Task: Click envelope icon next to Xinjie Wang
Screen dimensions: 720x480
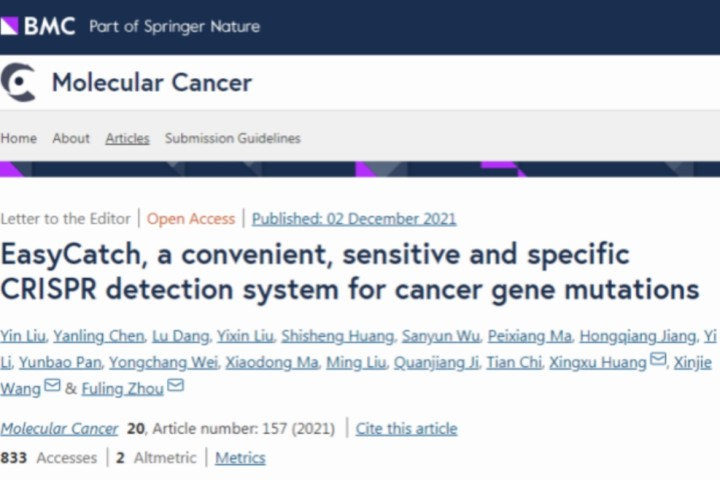Action: click(x=52, y=386)
